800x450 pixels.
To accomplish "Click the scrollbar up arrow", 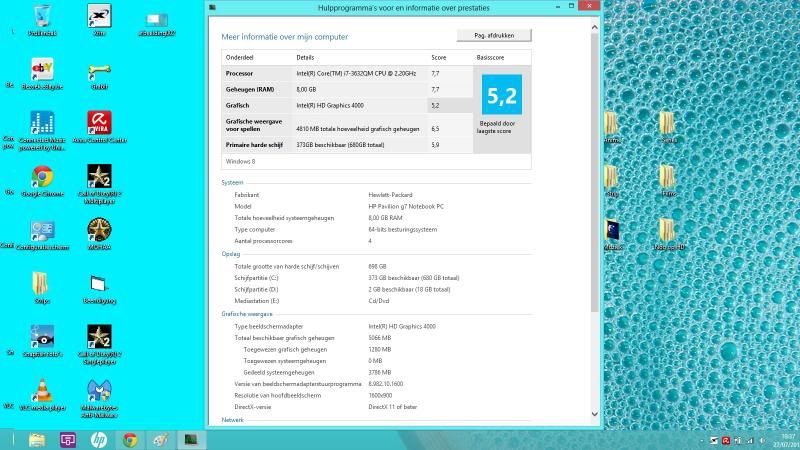I will click(594, 27).
